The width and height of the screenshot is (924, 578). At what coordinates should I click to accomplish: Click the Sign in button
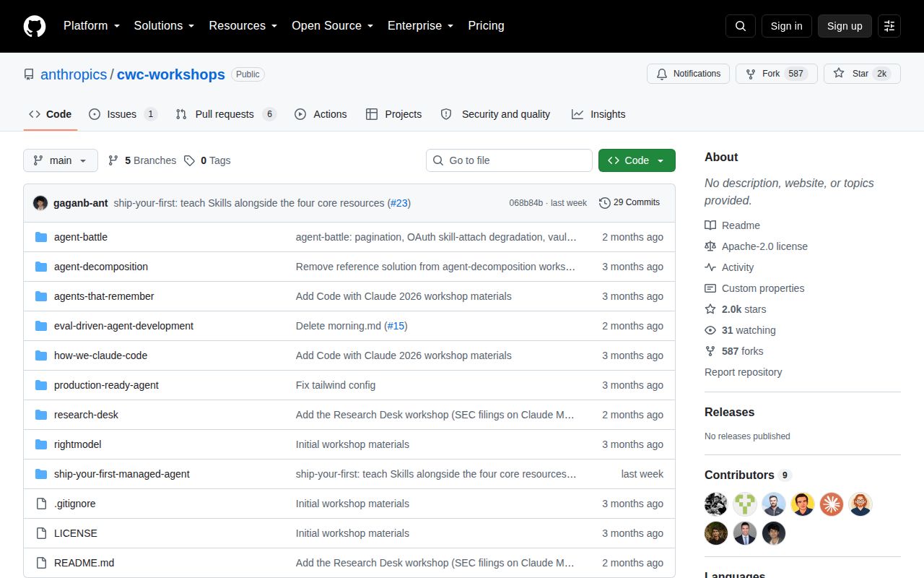point(786,26)
